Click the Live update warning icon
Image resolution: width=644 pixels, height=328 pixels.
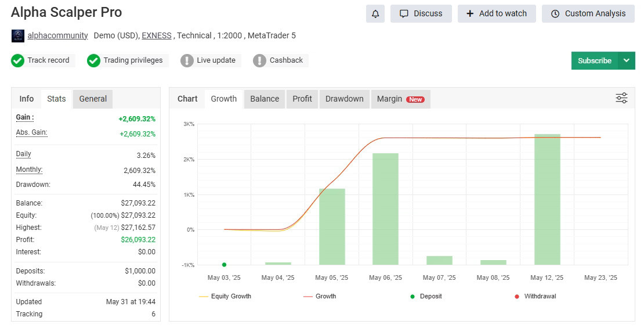pyautogui.click(x=187, y=60)
